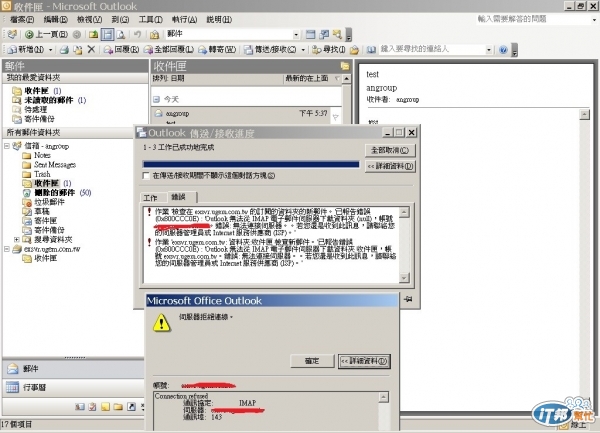Collapse the exsvr.ugtm.com.tw account tree
600x433 pixels.
coord(7,249)
